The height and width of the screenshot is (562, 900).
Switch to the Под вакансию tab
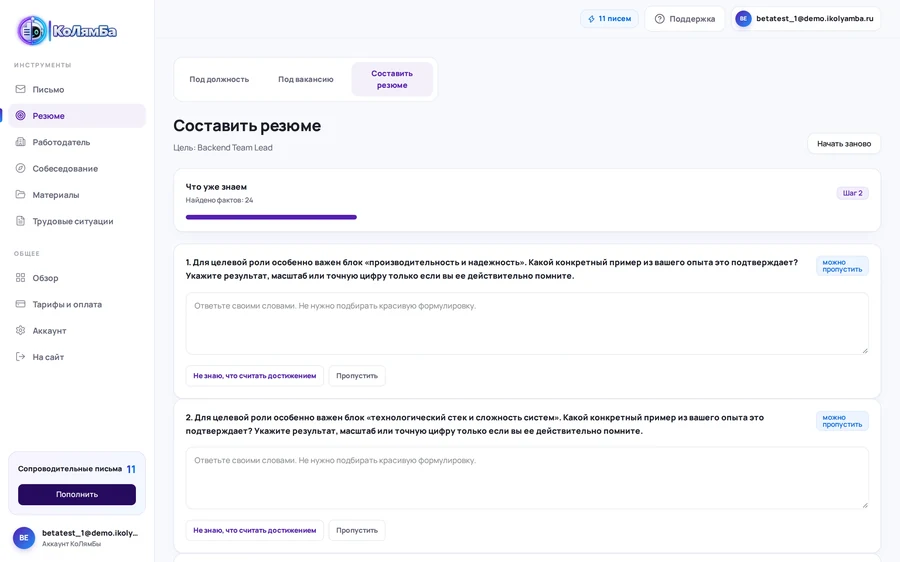pyautogui.click(x=306, y=79)
